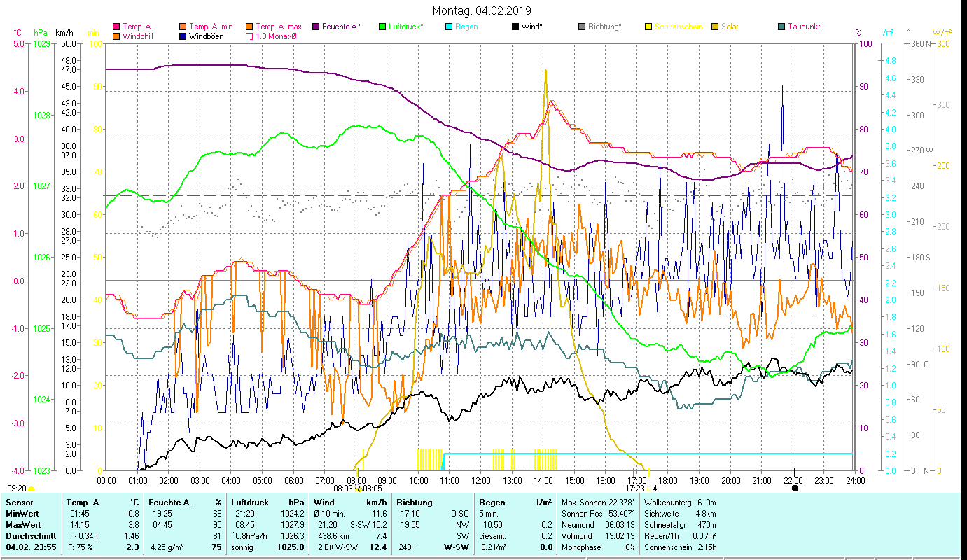Click the purple Feuchte A. legend square
This screenshot has height=560, width=967.
tap(316, 27)
